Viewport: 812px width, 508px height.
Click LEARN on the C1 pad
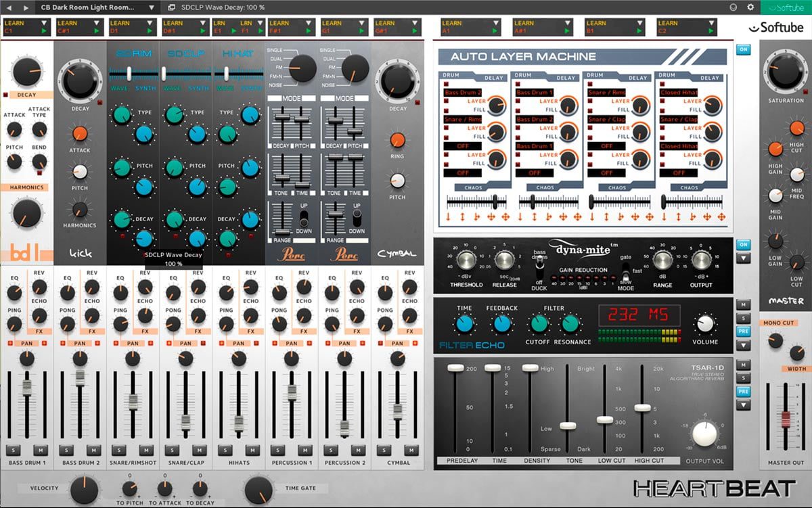click(14, 23)
